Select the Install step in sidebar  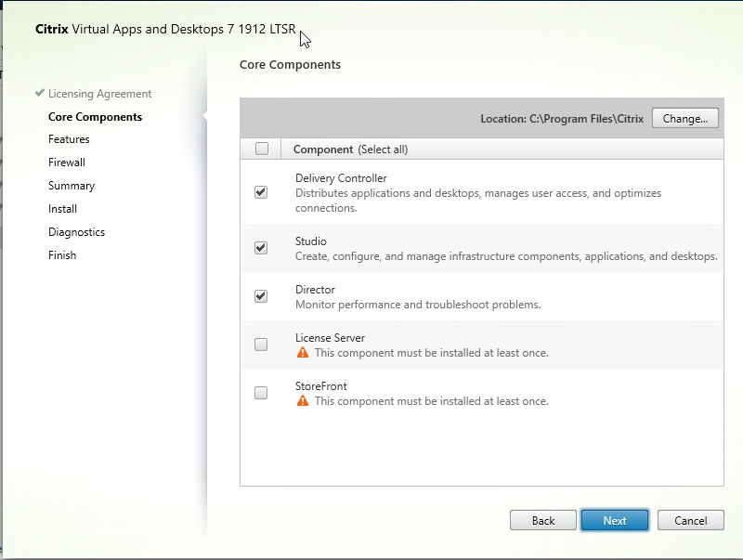pos(62,209)
